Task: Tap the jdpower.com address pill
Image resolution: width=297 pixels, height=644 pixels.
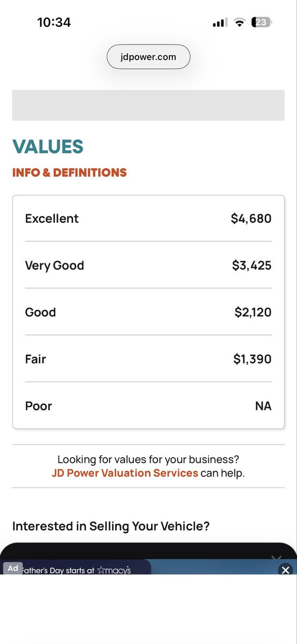Action: pyautogui.click(x=148, y=57)
